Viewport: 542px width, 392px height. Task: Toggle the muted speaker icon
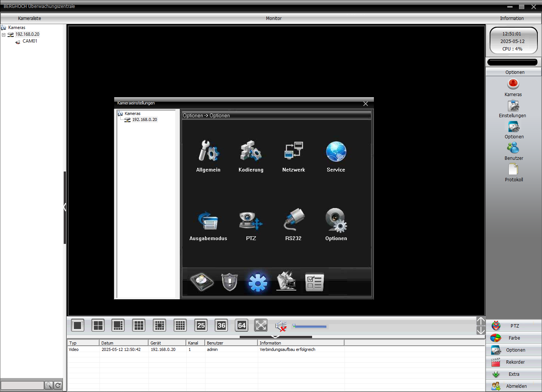(x=281, y=326)
